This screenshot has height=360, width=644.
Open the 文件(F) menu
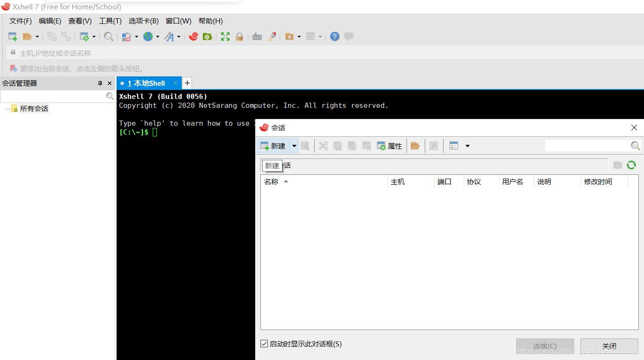tap(21, 21)
